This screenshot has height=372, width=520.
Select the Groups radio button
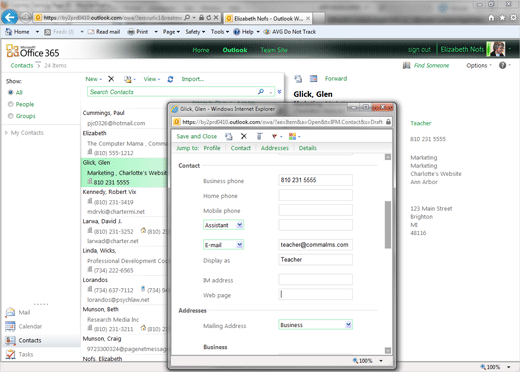coord(11,116)
